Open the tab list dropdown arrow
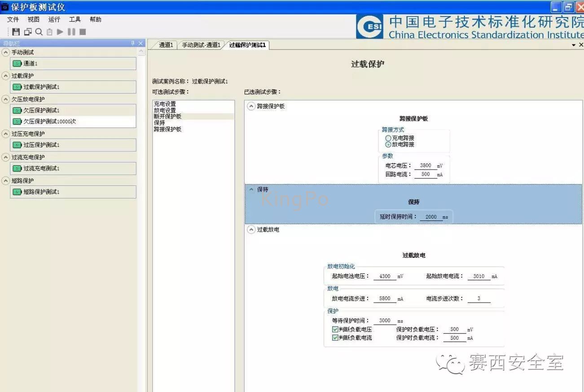The height and width of the screenshot is (392, 584). 574,45
